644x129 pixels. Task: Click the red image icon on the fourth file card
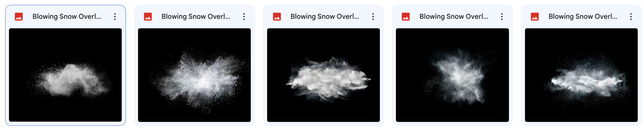(x=406, y=17)
